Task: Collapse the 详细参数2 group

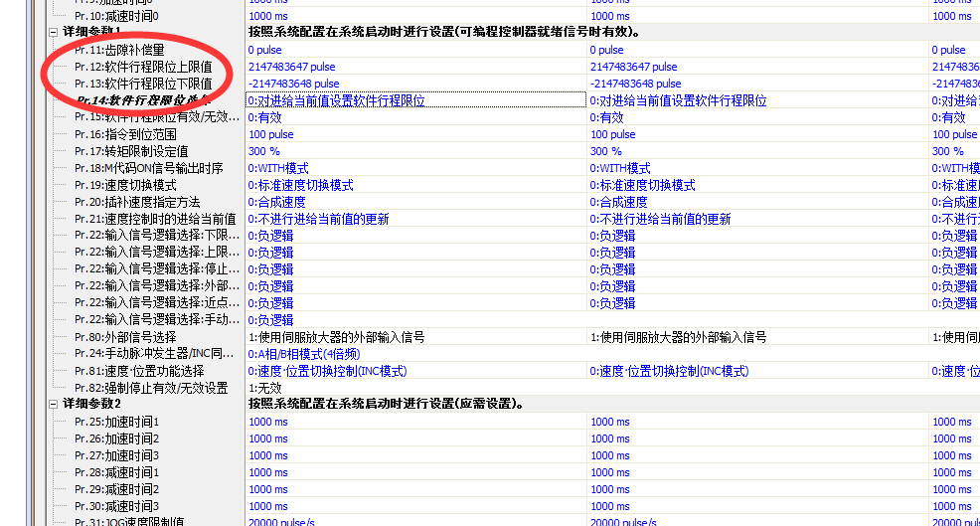Action: tap(54, 404)
